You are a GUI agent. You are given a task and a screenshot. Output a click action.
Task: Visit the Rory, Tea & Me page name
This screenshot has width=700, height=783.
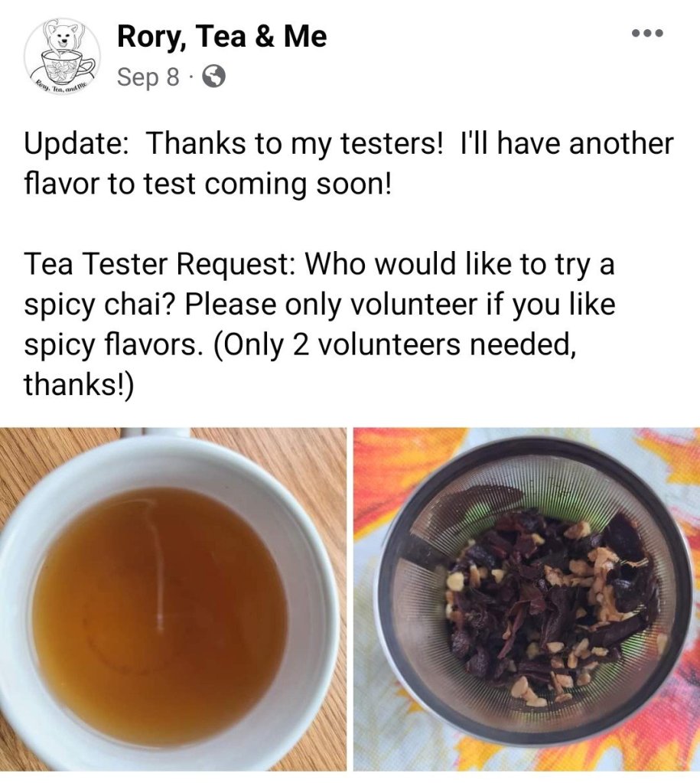click(x=222, y=37)
